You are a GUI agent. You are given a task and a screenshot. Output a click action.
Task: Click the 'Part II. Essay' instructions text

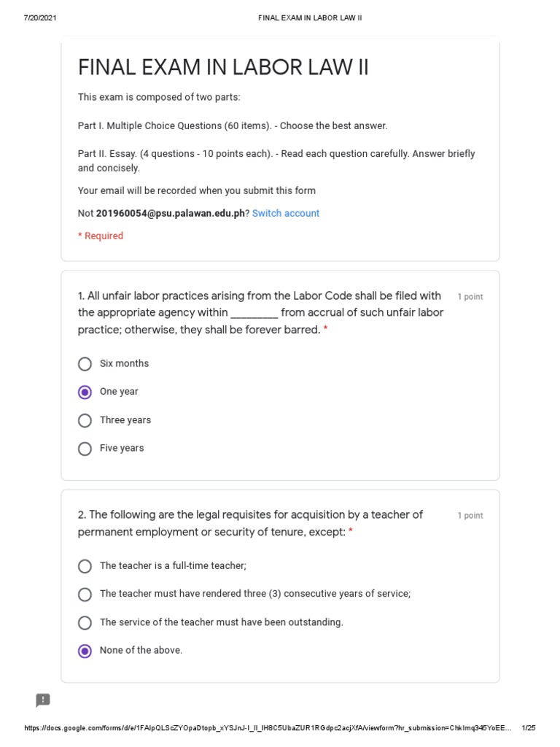point(276,161)
